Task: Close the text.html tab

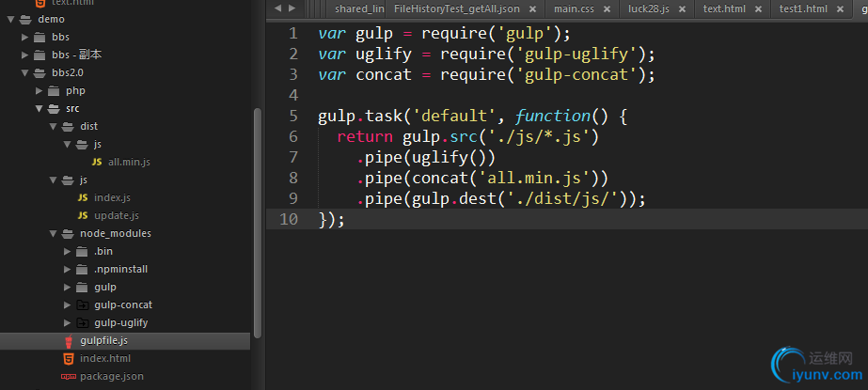Action: tap(758, 9)
